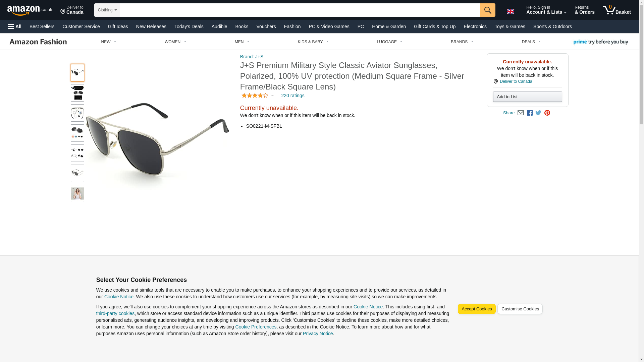Accept Cookies on the cookie banner
The width and height of the screenshot is (644, 362).
477,309
